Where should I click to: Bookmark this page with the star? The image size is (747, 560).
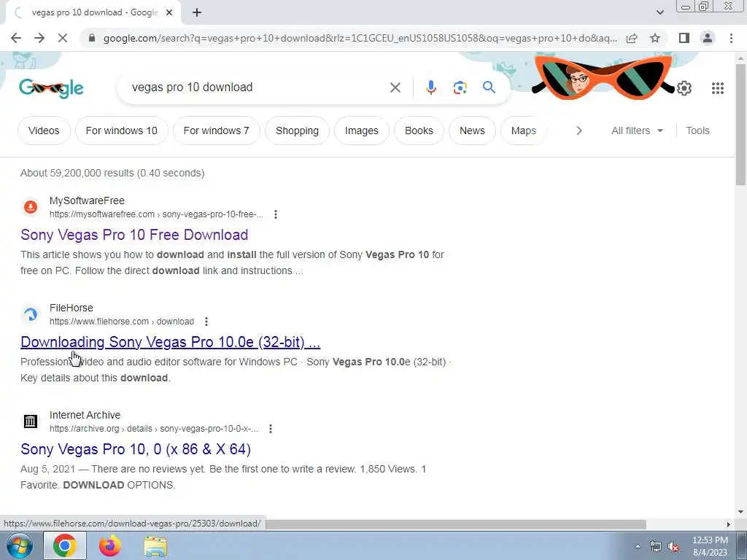pyautogui.click(x=655, y=38)
